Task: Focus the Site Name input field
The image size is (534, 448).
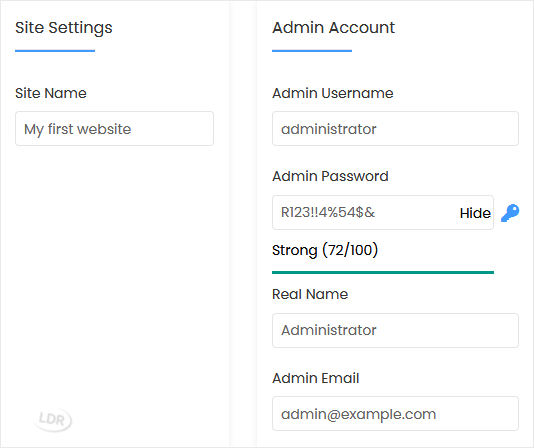Action: pyautogui.click(x=114, y=129)
